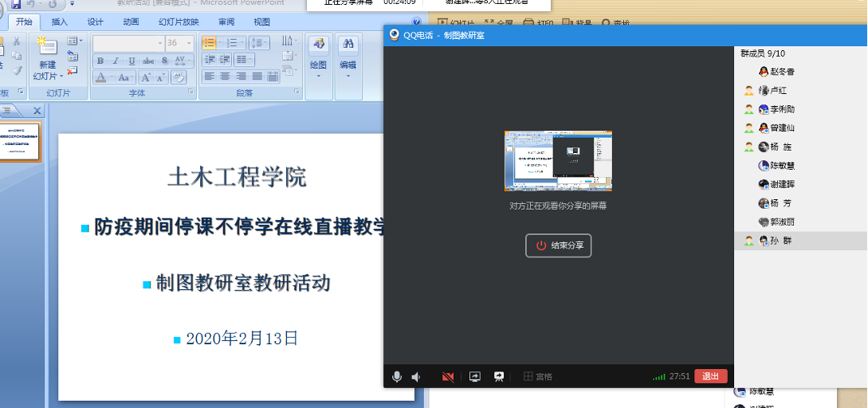Image resolution: width=868 pixels, height=408 pixels.
Task: Open the font dialog launcher in 字体 group
Action: (x=191, y=91)
